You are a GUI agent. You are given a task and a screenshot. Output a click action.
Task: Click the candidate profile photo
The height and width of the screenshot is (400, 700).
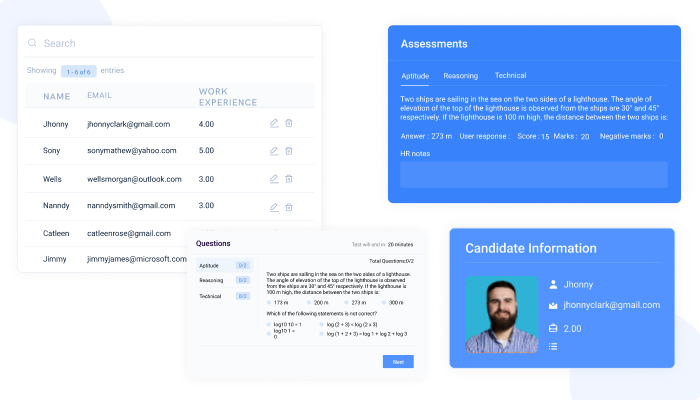point(502,315)
